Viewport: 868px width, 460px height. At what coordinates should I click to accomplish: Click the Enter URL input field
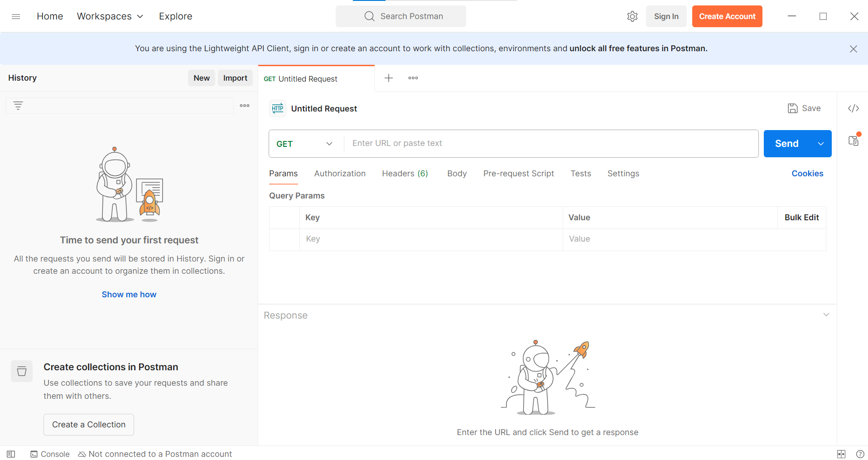tap(551, 144)
